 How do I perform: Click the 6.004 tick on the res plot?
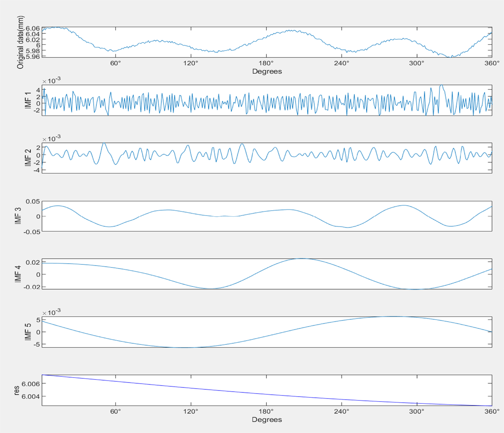[x=31, y=397]
